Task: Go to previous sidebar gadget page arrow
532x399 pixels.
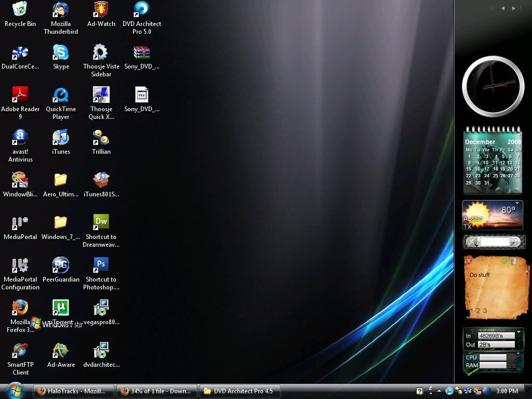Action: pyautogui.click(x=503, y=8)
